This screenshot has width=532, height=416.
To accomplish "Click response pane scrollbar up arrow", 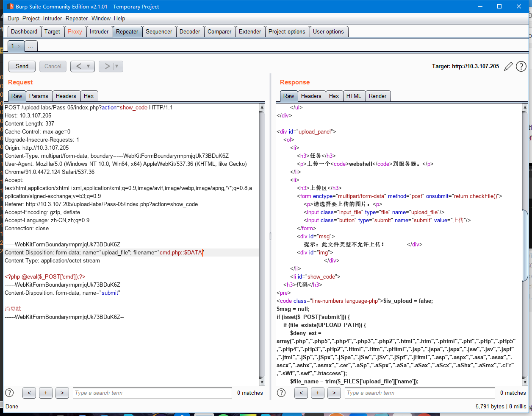I will [525, 107].
